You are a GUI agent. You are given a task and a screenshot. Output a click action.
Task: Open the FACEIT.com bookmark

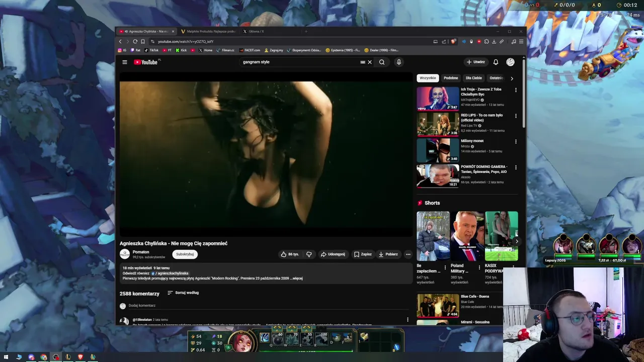pyautogui.click(x=250, y=50)
